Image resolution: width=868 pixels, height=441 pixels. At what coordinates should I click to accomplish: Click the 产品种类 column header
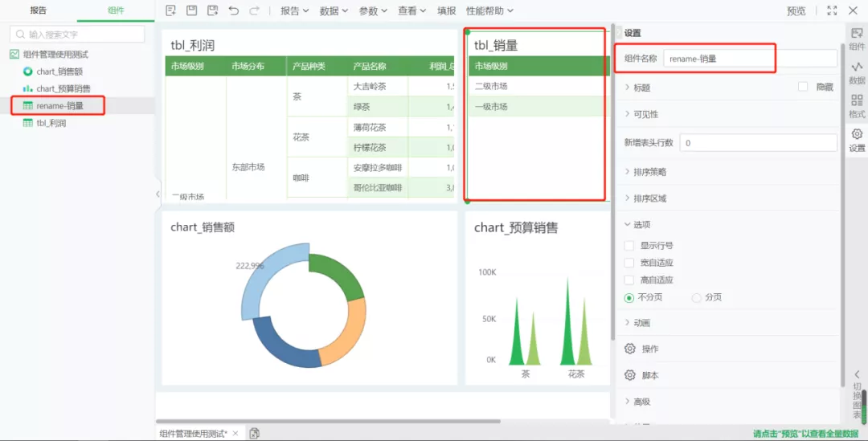309,66
